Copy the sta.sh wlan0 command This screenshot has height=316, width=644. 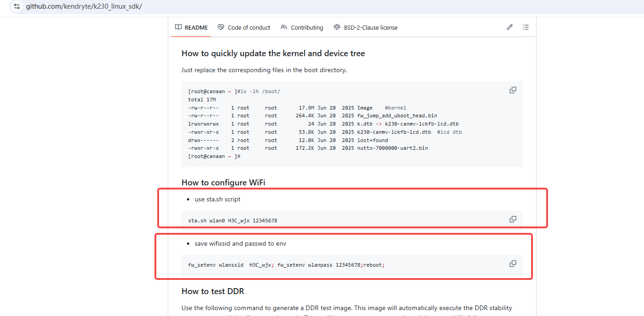[513, 219]
